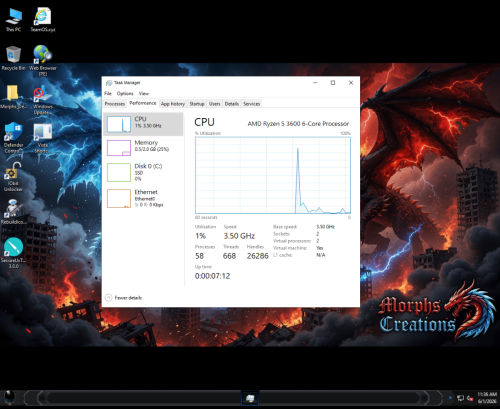Image resolution: width=500 pixels, height=409 pixels.
Task: Open the Options menu
Action: coord(125,93)
